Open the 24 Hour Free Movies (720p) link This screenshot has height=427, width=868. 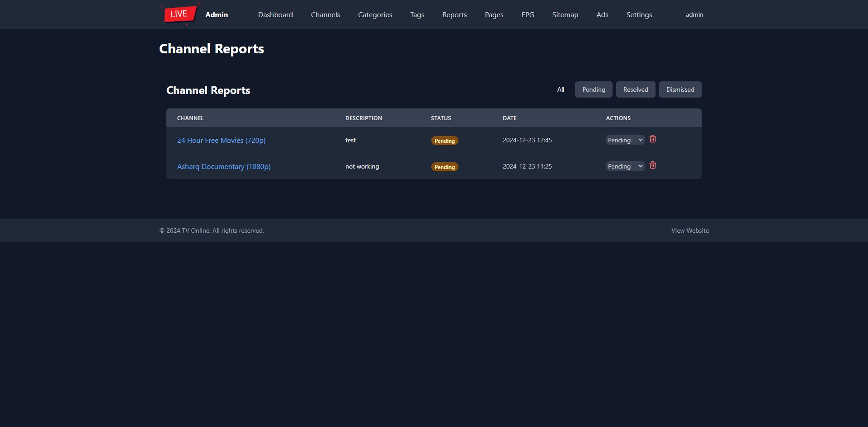pyautogui.click(x=221, y=141)
